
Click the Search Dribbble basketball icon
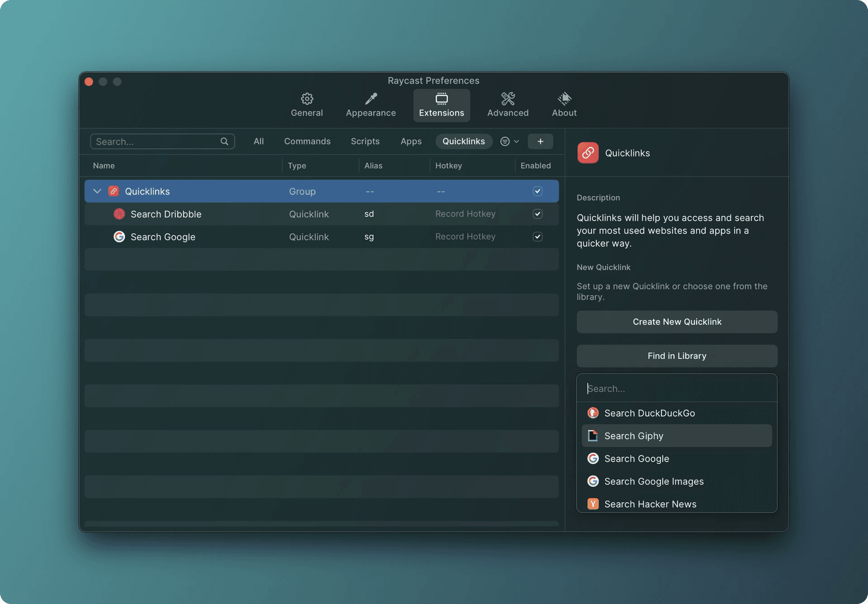point(119,214)
